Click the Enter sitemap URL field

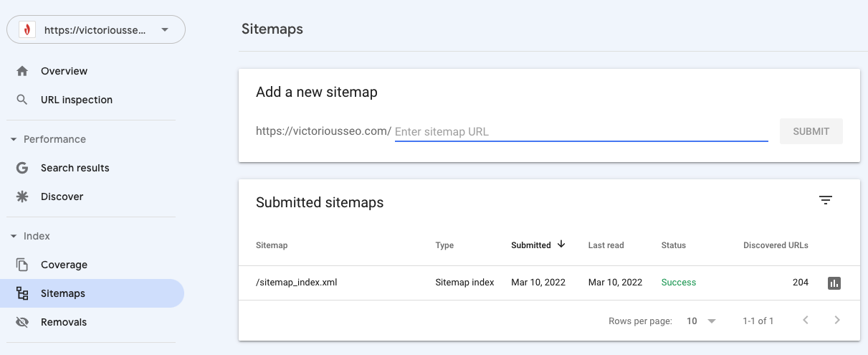[x=581, y=132]
